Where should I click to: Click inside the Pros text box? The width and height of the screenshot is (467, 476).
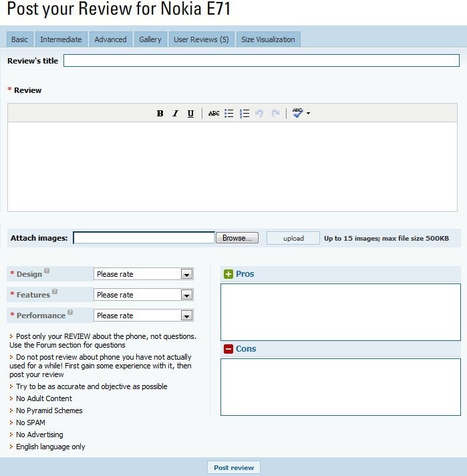[341, 312]
